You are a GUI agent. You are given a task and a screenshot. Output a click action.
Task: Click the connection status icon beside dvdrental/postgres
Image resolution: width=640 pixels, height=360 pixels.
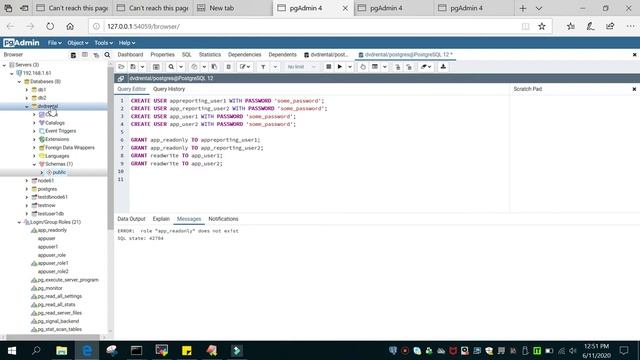[x=121, y=78]
